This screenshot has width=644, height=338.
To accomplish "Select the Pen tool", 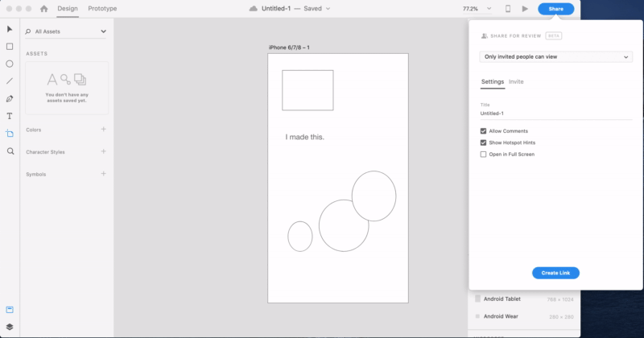I will (x=10, y=98).
